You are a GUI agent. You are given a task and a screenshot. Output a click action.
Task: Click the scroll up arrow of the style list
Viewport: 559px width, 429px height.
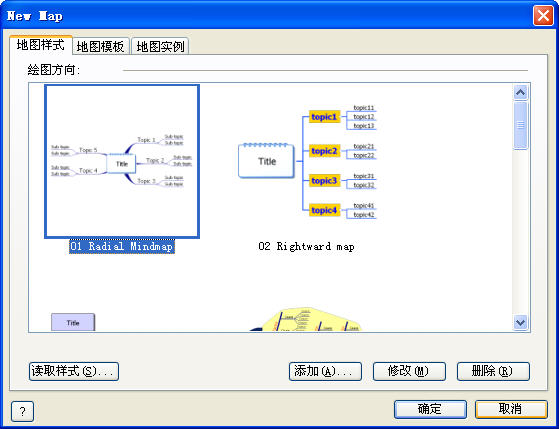pos(520,93)
